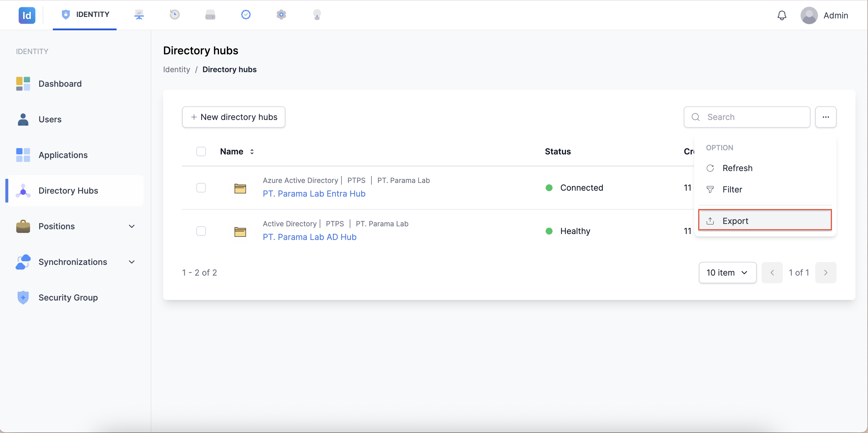The width and height of the screenshot is (868, 433).
Task: Expand the Synchronizations chevron
Action: pyautogui.click(x=132, y=262)
